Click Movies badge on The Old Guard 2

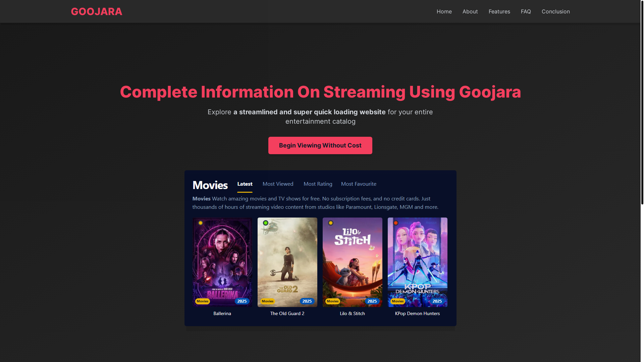[x=268, y=301]
